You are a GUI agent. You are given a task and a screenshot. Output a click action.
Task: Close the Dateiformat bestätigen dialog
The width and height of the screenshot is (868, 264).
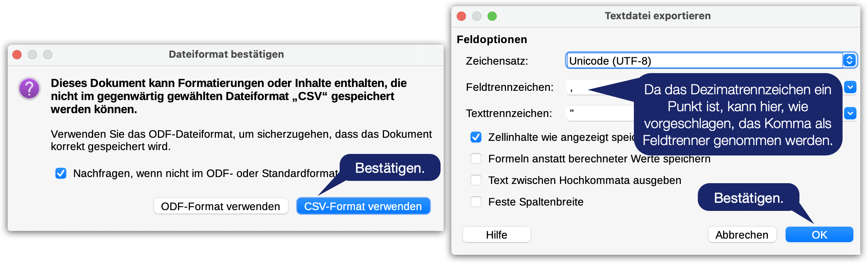[17, 55]
